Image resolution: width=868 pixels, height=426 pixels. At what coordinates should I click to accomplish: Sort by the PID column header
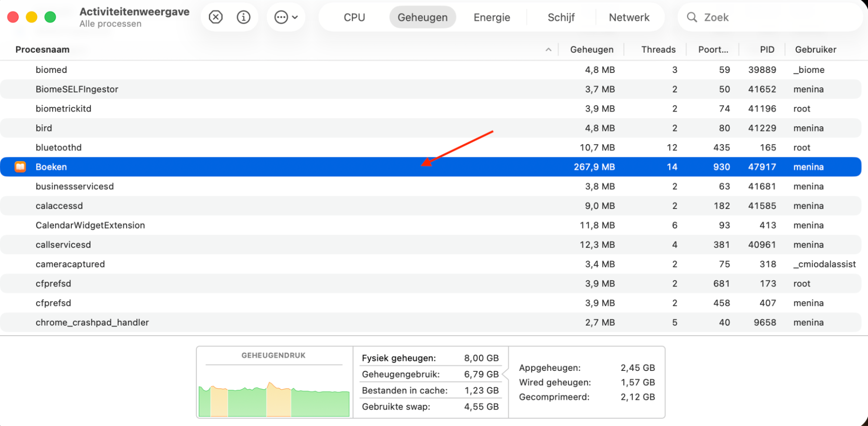click(x=767, y=49)
